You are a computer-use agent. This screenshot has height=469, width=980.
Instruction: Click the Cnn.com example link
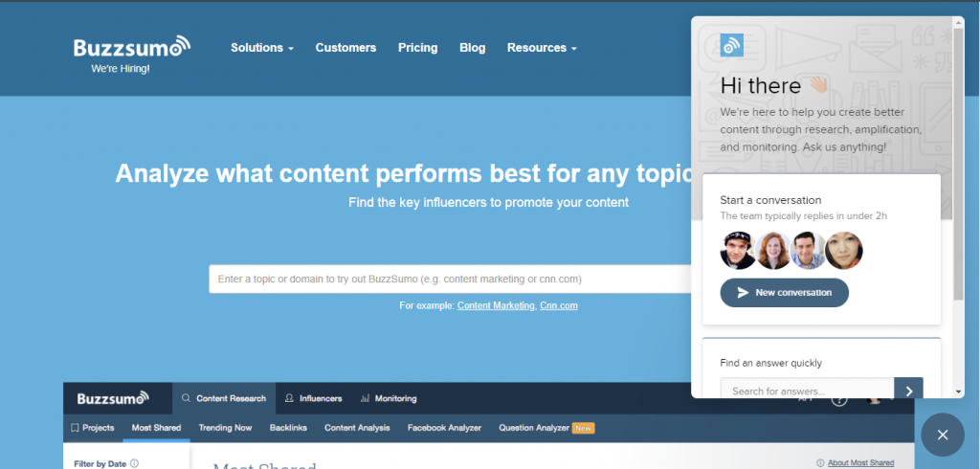point(559,305)
